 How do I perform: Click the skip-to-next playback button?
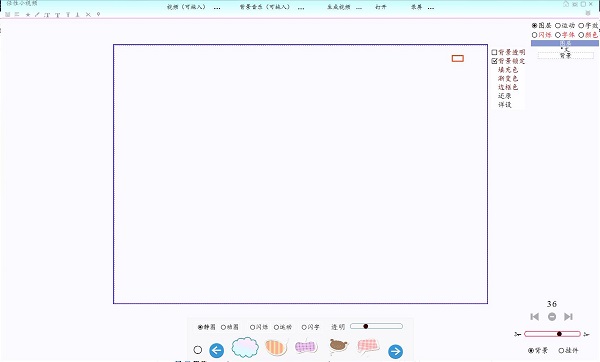pos(568,316)
